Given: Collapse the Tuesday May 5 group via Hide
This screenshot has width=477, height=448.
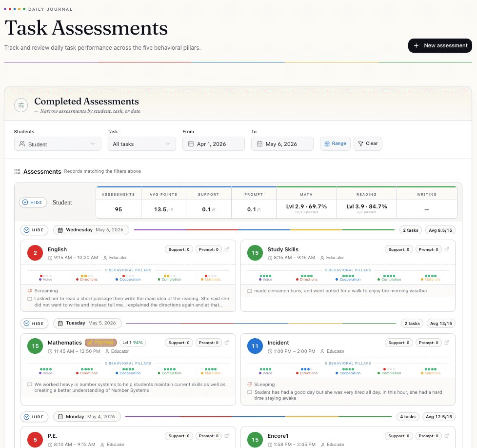Looking at the screenshot, I should pos(34,324).
